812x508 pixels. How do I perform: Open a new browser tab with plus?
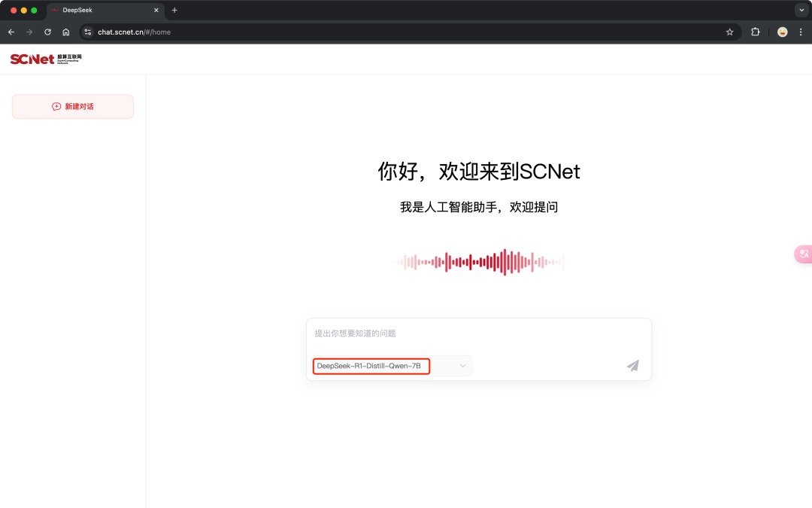[174, 11]
